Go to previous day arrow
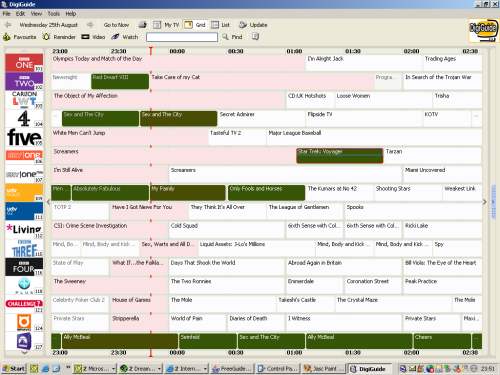Image resolution: width=500 pixels, height=375 pixels. click(x=8, y=25)
